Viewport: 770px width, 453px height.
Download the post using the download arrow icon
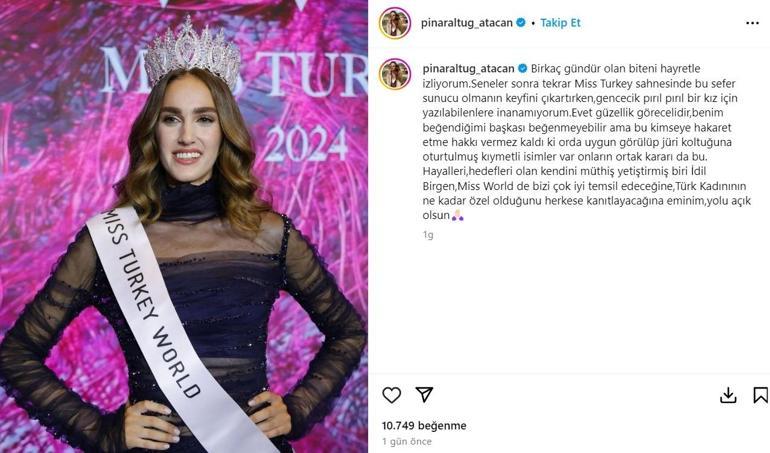pyautogui.click(x=728, y=396)
